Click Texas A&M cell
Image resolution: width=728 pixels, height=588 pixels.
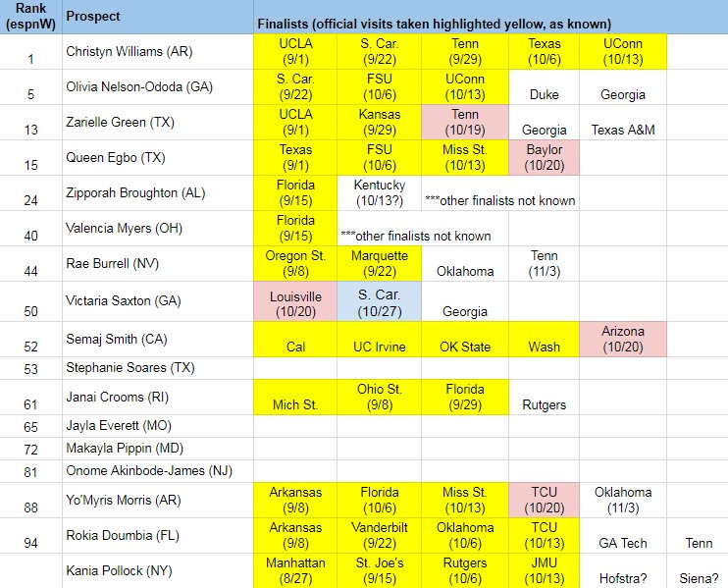tap(623, 122)
